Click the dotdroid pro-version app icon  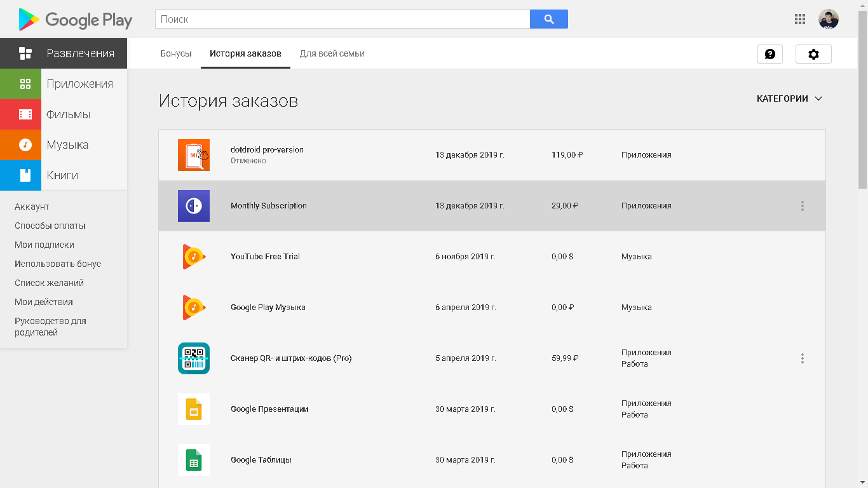click(x=194, y=155)
